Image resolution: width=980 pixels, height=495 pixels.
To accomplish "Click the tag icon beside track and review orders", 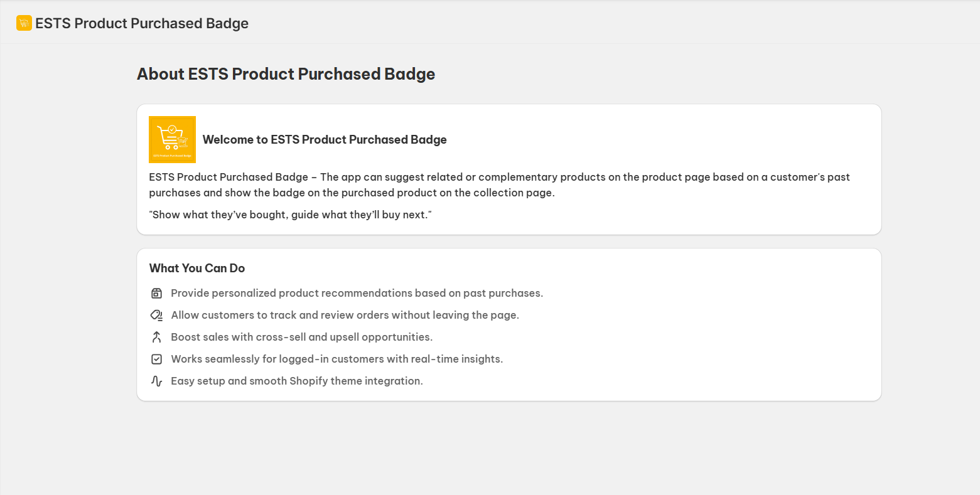I will [x=156, y=315].
